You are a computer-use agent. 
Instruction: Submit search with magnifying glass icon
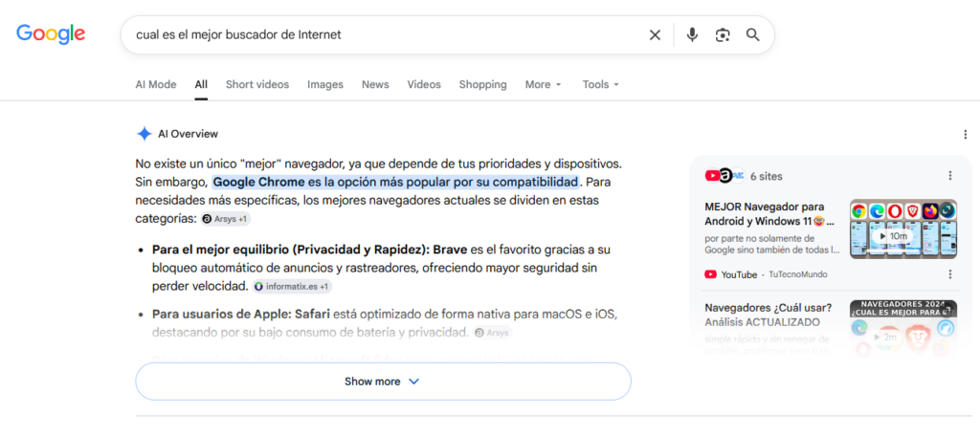(752, 35)
